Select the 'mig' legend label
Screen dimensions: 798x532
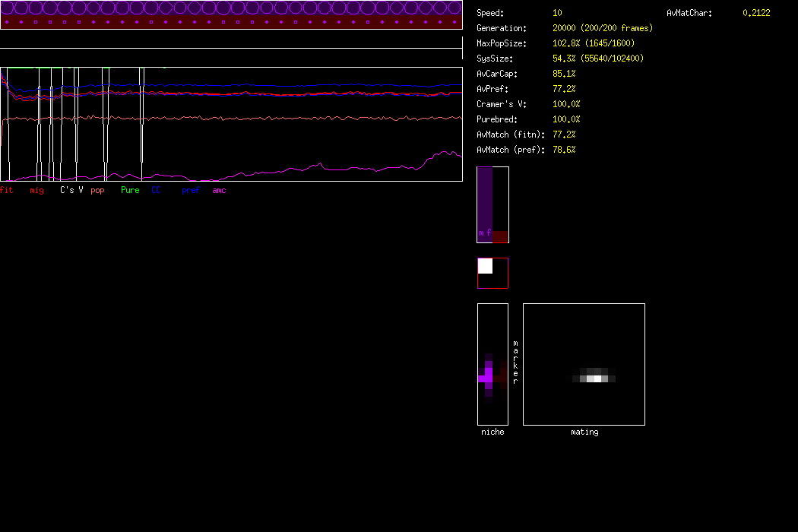click(36, 190)
